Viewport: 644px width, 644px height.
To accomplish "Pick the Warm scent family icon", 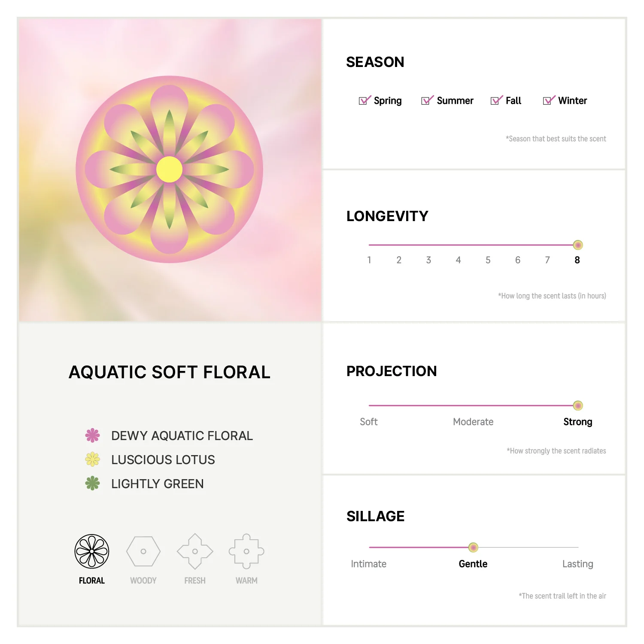I will pyautogui.click(x=246, y=551).
